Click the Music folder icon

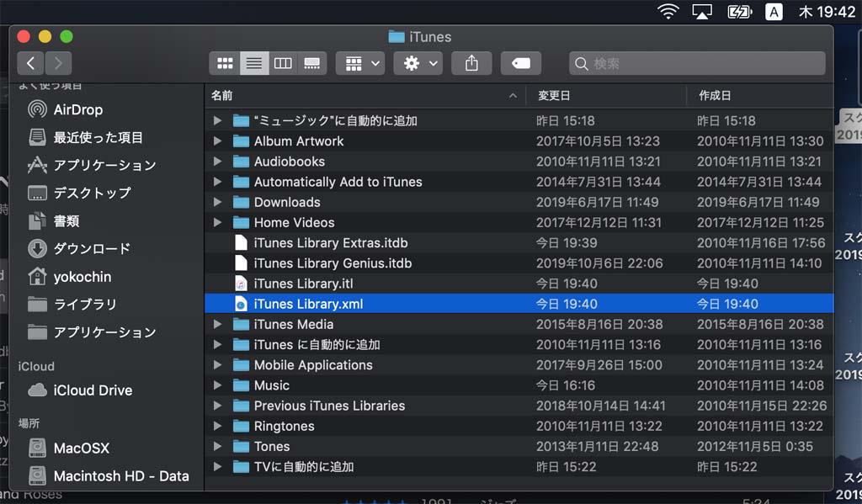point(241,385)
